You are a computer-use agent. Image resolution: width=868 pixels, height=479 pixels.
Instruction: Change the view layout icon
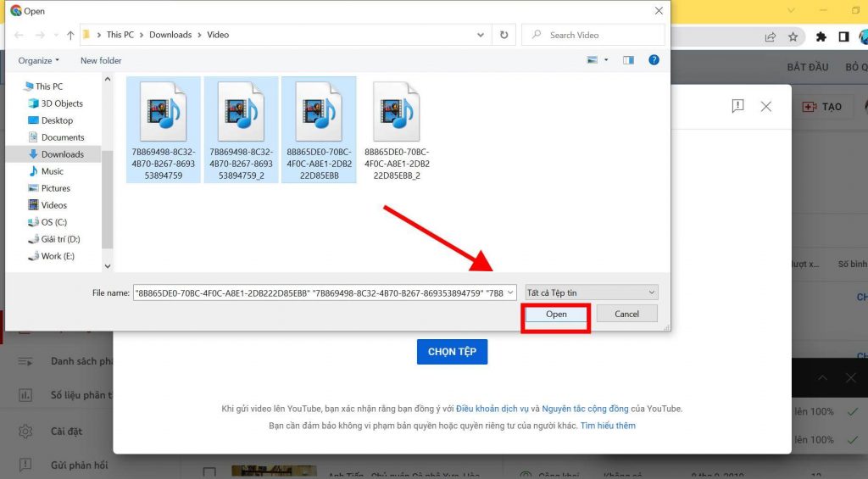[593, 60]
